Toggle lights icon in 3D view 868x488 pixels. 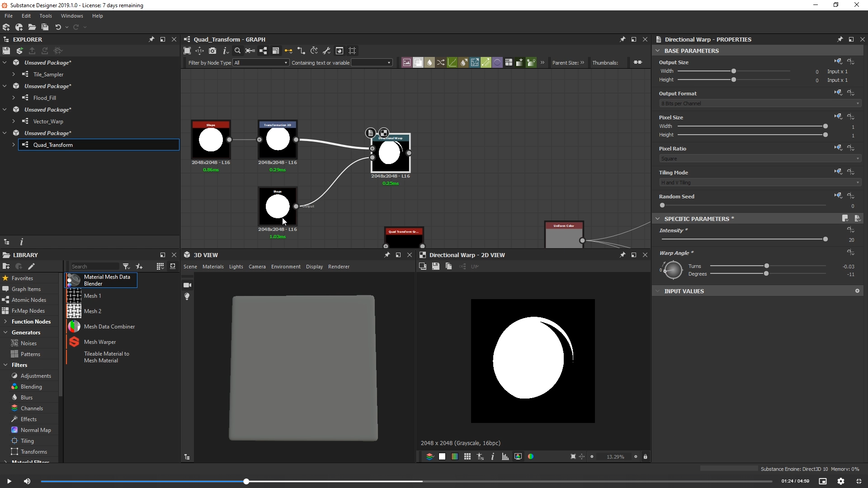[x=187, y=296]
